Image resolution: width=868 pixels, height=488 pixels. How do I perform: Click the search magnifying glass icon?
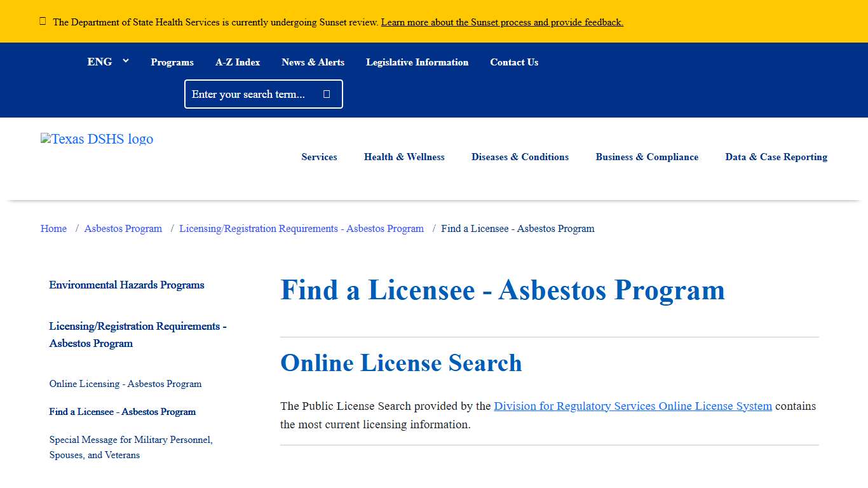326,93
